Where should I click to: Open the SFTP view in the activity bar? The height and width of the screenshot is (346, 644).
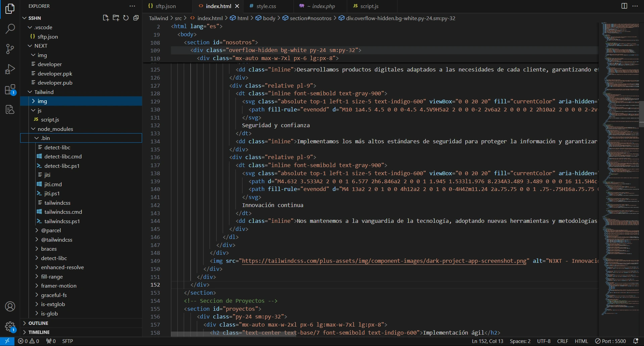[x=10, y=109]
